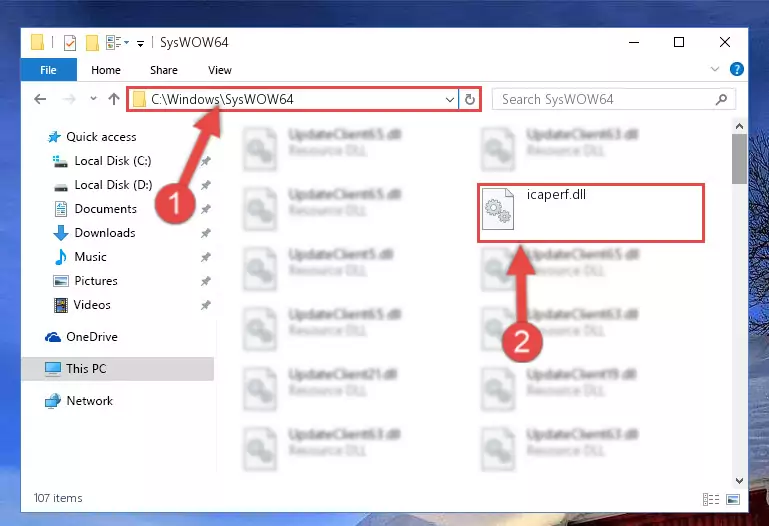Screen dimensions: 769x526
Task: Click the pin icon beside Local Disk (D:)
Action: 205,185
